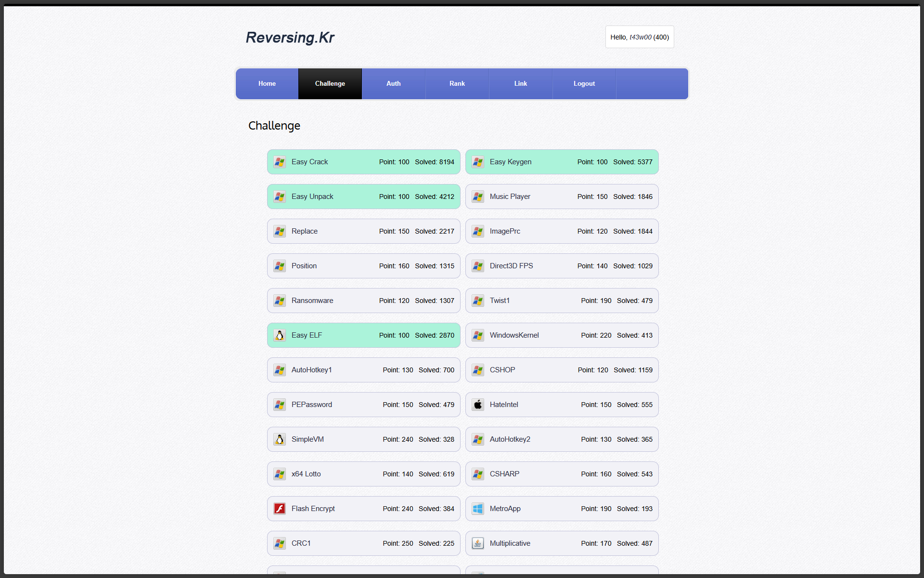Click the Windows icon beside ImagePrc
Viewport: 924px width, 578px height.
(478, 232)
